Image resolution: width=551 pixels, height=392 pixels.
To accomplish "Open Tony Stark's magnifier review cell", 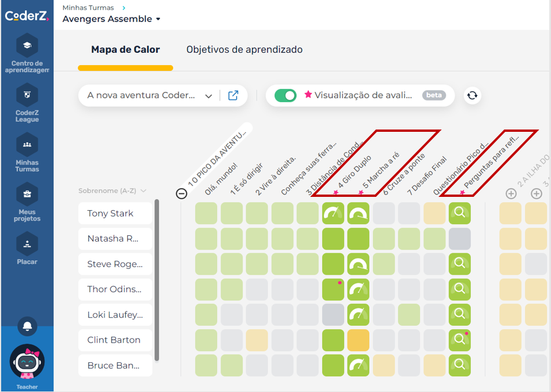I will tap(459, 213).
